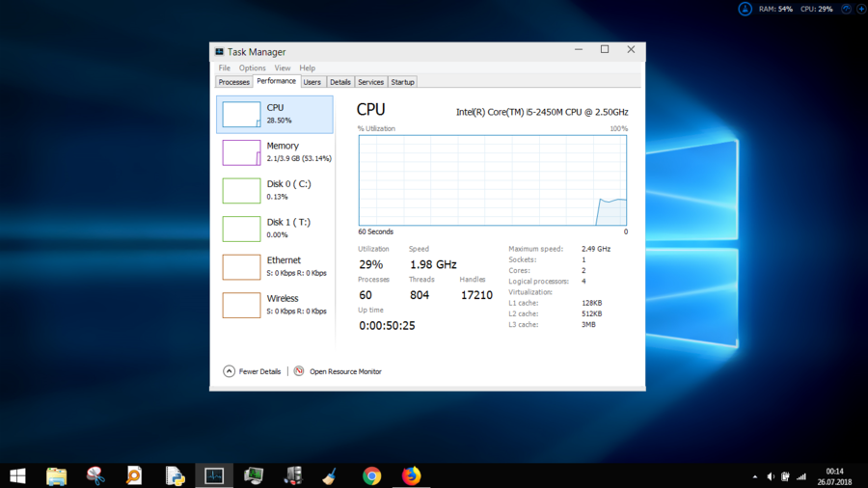Click the battery power tray icon
Screen dimensions: 868x488
point(785,477)
